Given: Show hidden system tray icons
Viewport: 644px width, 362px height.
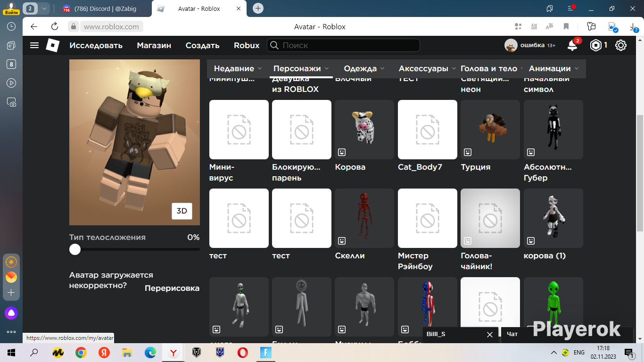Looking at the screenshot, I should [x=554, y=352].
